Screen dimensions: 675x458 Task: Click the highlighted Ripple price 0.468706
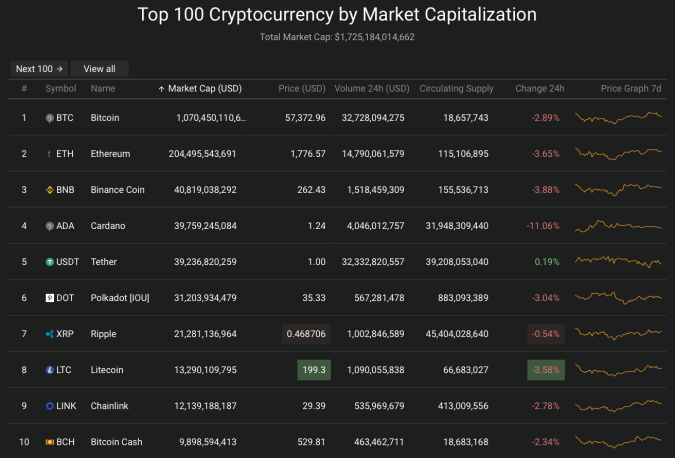[306, 334]
